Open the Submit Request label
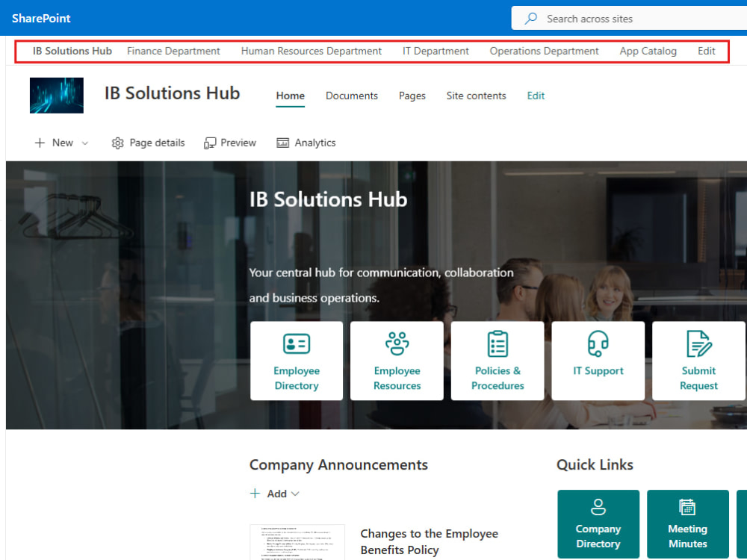This screenshot has height=560, width=747. pos(698,378)
